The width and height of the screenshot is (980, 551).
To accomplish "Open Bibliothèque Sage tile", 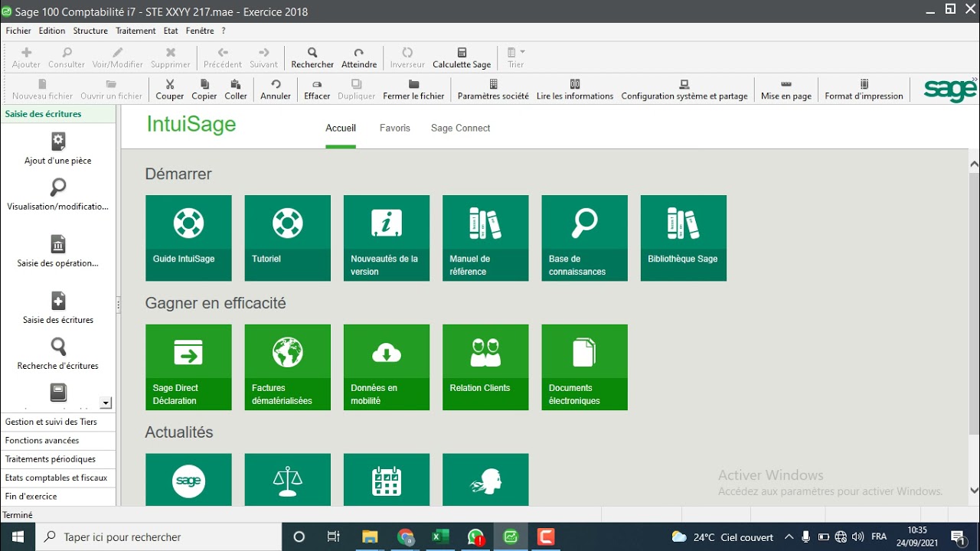I will pos(684,238).
